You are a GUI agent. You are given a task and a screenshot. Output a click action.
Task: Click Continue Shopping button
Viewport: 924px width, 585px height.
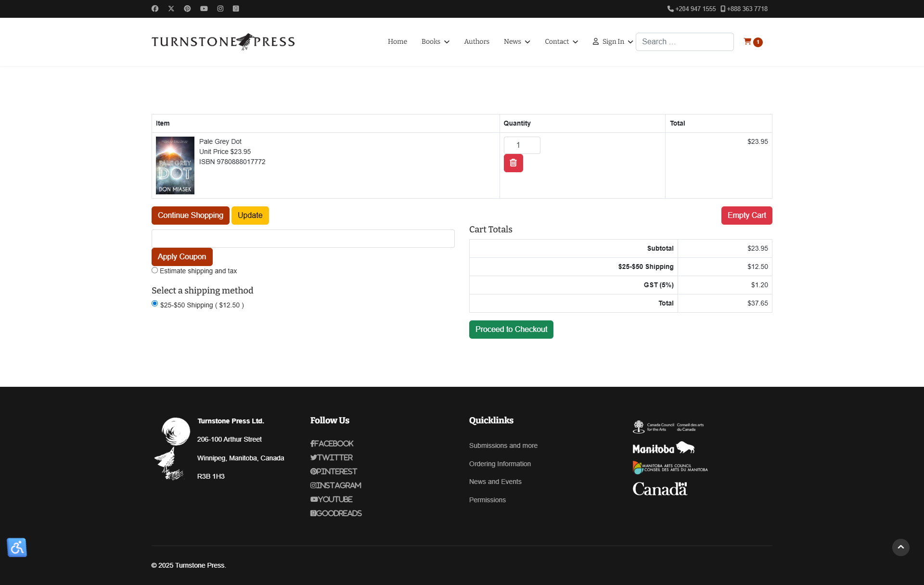coord(191,216)
